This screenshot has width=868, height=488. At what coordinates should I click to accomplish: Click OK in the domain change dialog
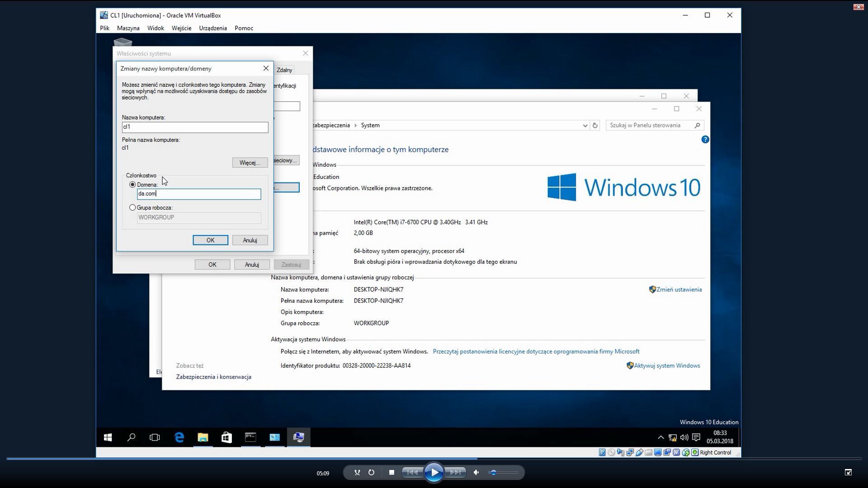coord(210,240)
